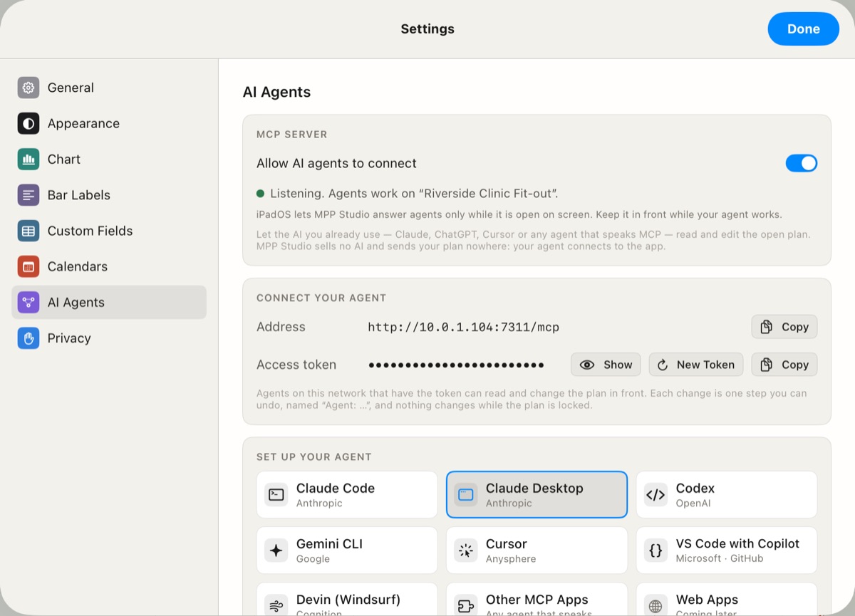This screenshot has height=616, width=855.
Task: Click the Web Apps globe icon
Action: [x=655, y=606]
